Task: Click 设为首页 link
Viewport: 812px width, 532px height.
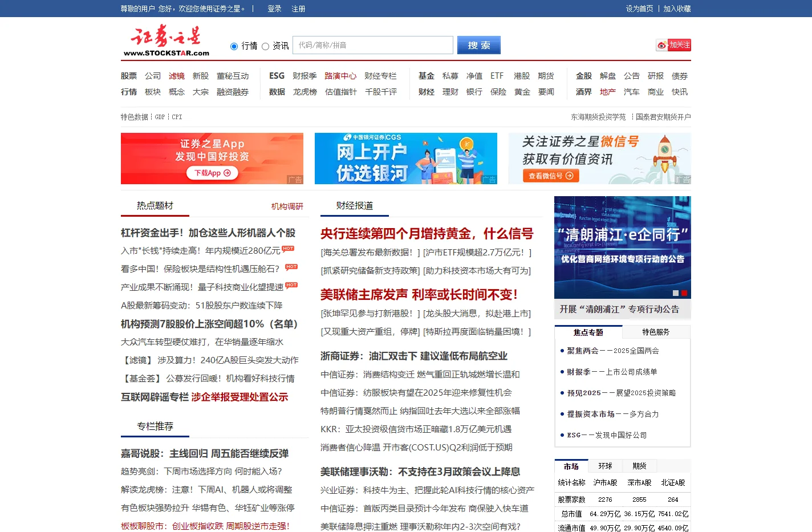Action: [640, 9]
